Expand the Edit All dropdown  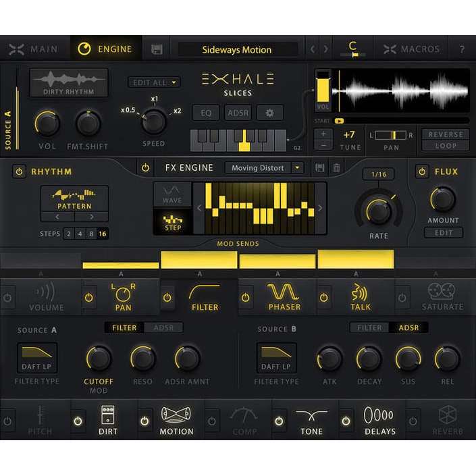(154, 82)
